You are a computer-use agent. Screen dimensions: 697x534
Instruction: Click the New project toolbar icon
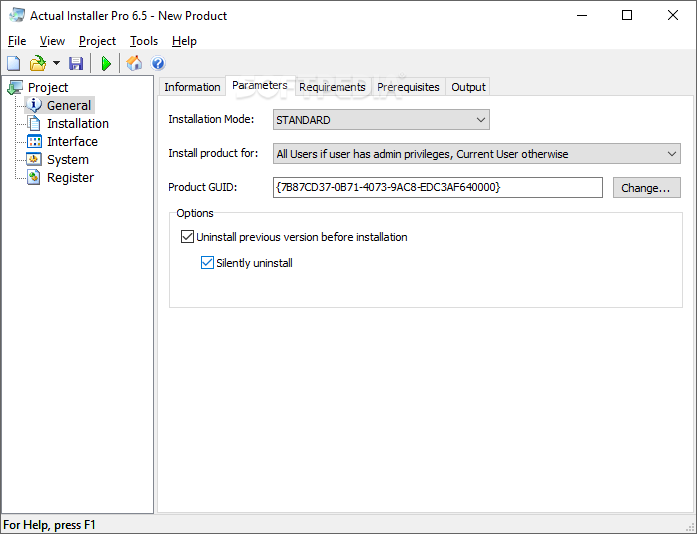coord(14,64)
